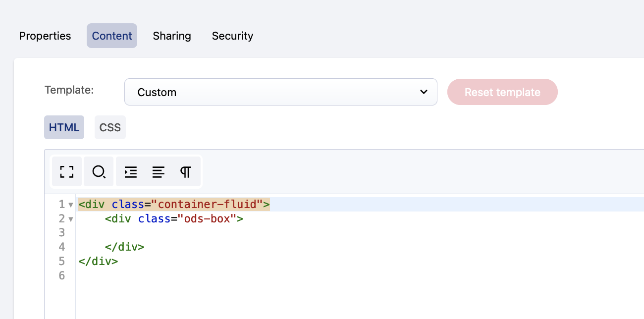Switch to the Properties tab
Image resolution: width=644 pixels, height=319 pixels.
click(45, 36)
